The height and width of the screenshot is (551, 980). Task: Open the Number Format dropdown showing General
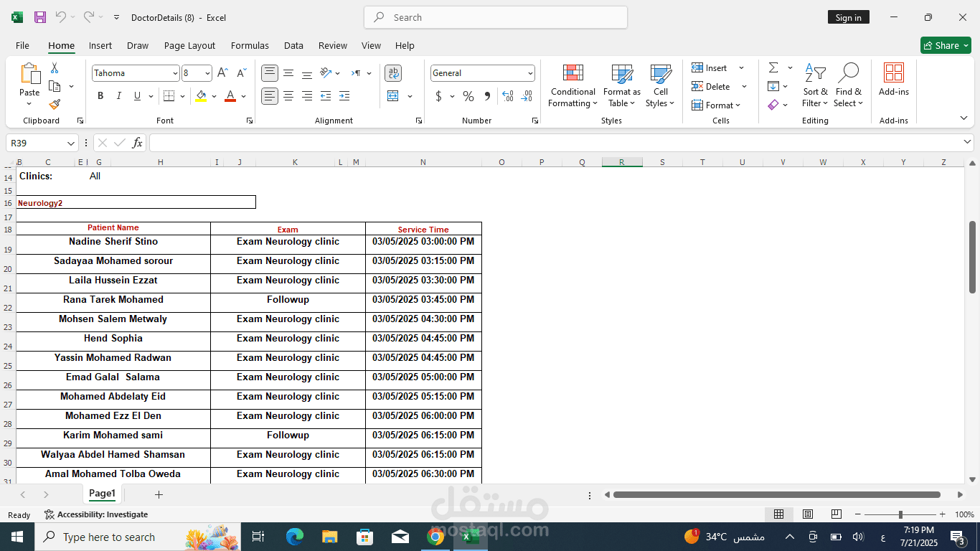pyautogui.click(x=482, y=72)
